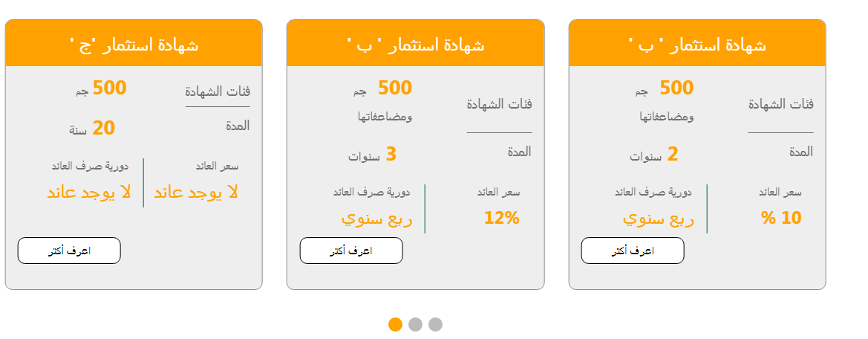Select the 3-year certificate ب card header

point(415,45)
